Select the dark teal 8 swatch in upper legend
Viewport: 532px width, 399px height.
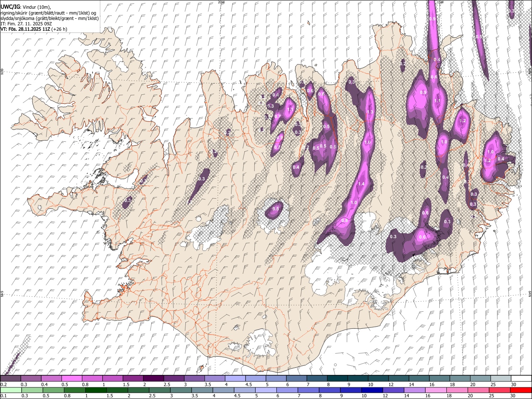(338, 378)
